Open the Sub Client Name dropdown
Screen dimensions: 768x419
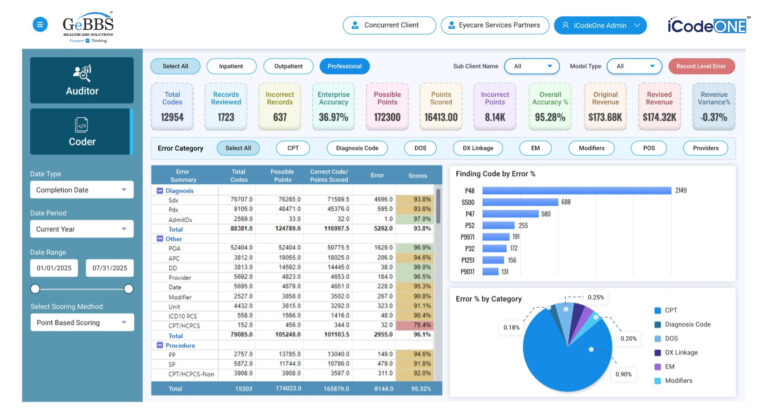point(531,66)
